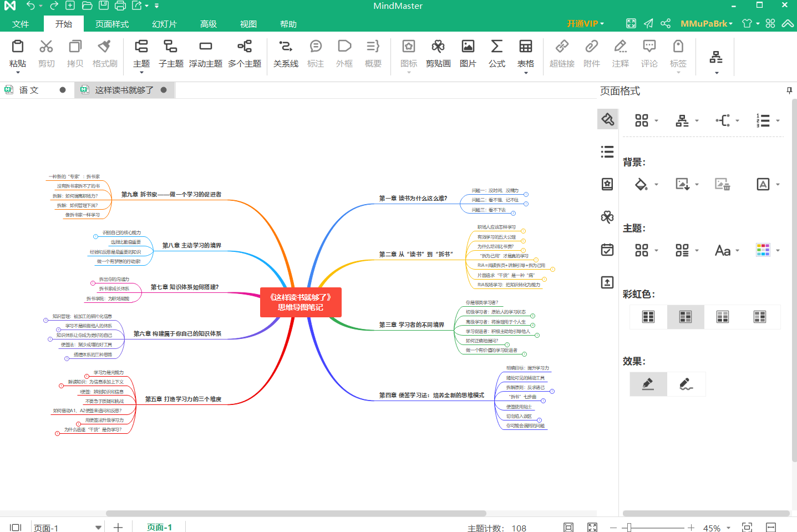Open the 帮助 ribbon tab

click(x=288, y=24)
